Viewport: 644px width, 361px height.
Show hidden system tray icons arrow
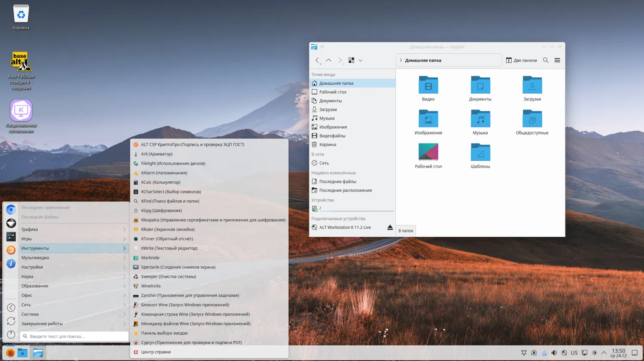(604, 353)
